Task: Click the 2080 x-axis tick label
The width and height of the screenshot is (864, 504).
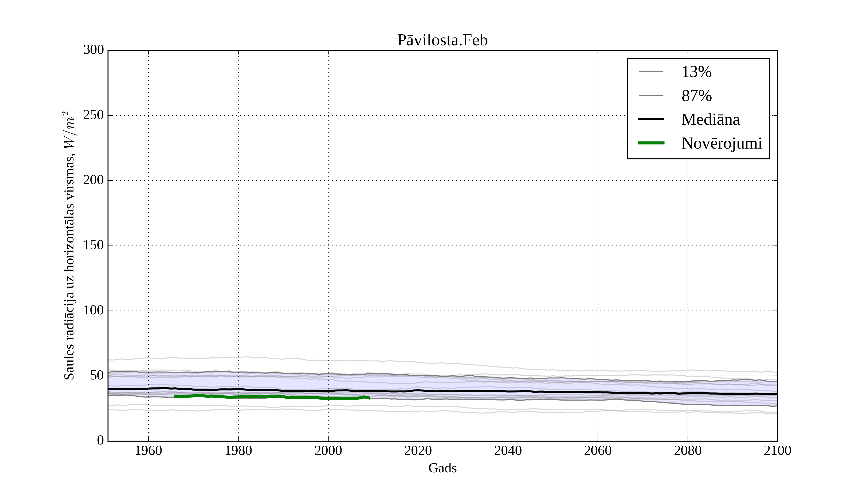Action: point(687,450)
